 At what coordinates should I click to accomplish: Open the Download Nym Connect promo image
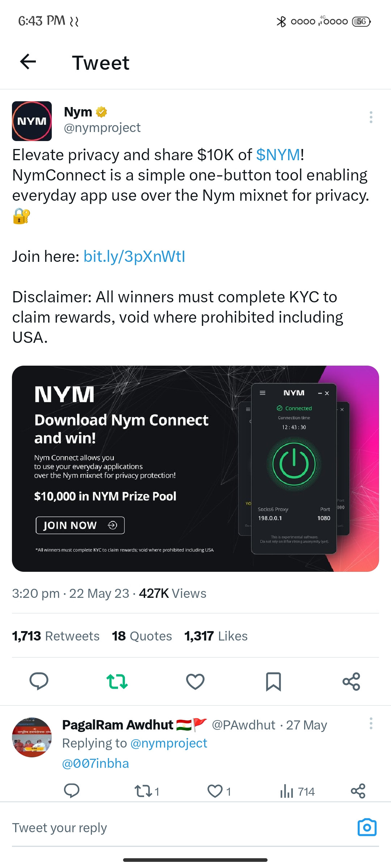click(195, 469)
